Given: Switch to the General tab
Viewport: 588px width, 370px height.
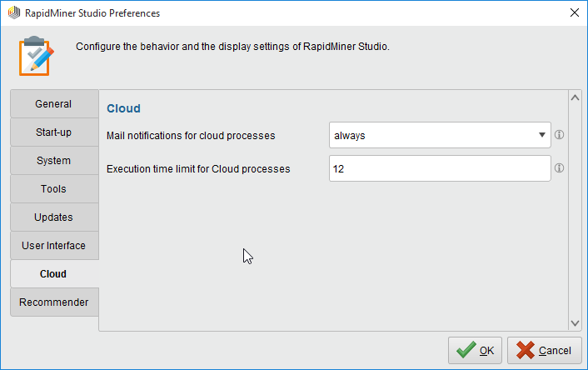Looking at the screenshot, I should 54,104.
